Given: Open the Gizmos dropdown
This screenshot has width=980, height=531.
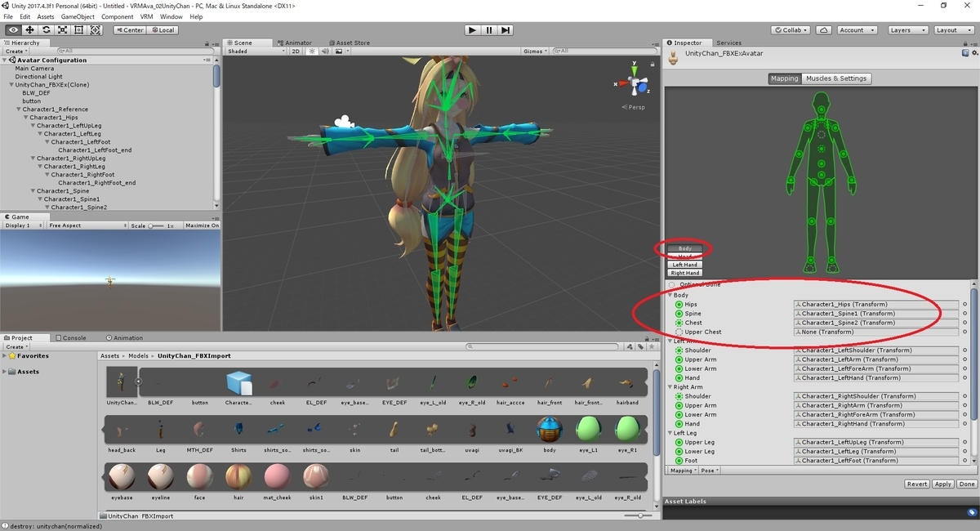Looking at the screenshot, I should [x=534, y=51].
